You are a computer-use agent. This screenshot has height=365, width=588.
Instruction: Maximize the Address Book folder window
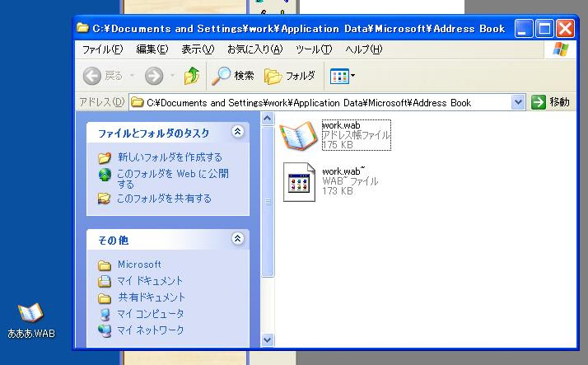544,29
